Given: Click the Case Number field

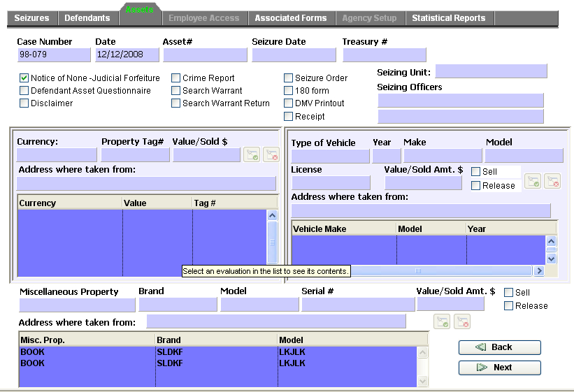Looking at the screenshot, I should click(x=54, y=55).
